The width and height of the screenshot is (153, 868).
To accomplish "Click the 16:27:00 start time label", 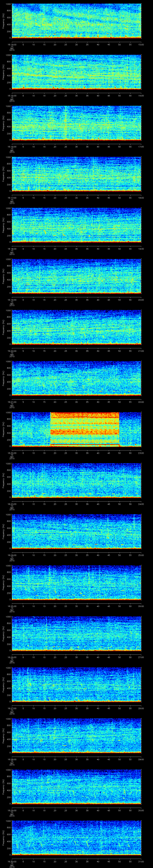I will pos(12,708).
